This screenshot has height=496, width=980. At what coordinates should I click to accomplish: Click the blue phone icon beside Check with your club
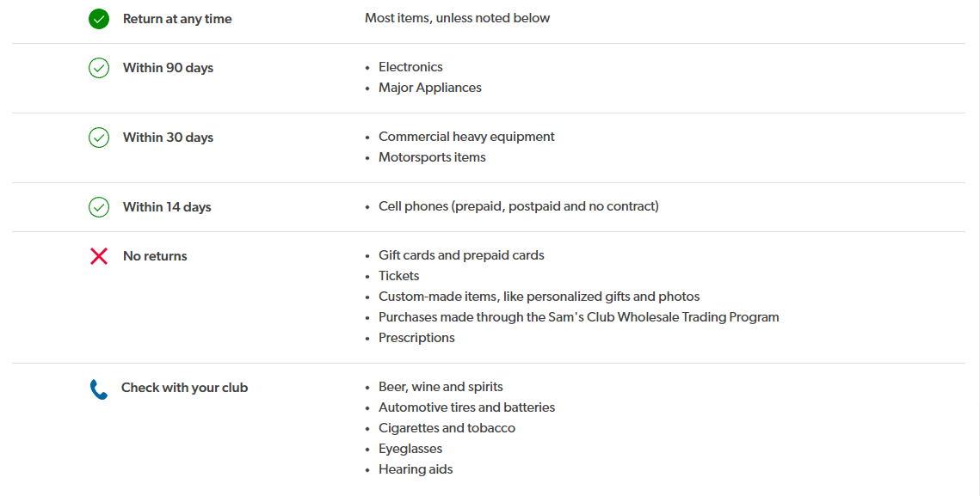point(99,389)
